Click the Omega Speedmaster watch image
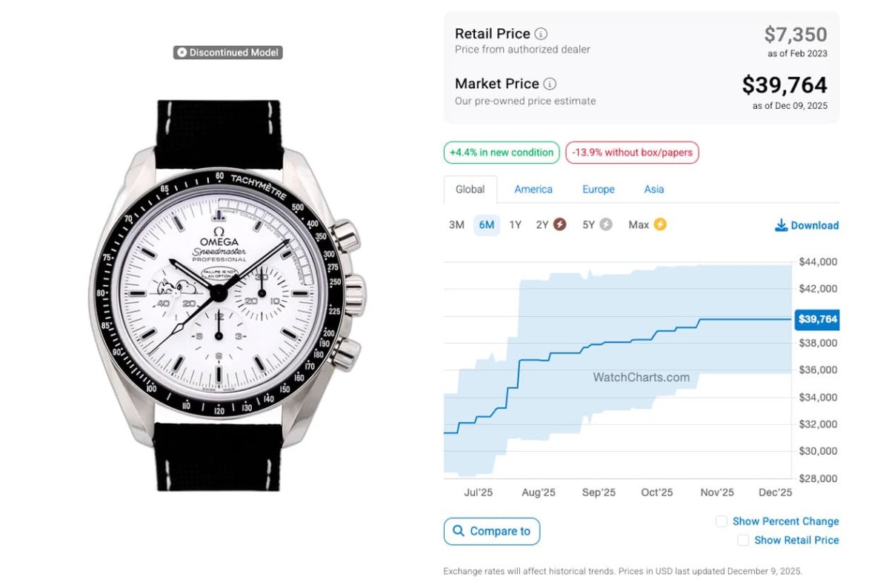Viewport: 889px width, 588px height. click(221, 295)
